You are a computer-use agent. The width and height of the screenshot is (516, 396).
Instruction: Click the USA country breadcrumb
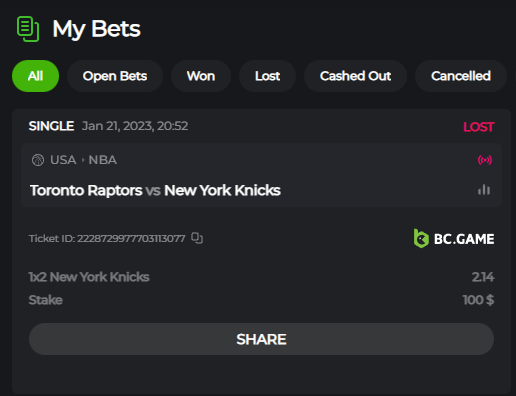pos(63,160)
